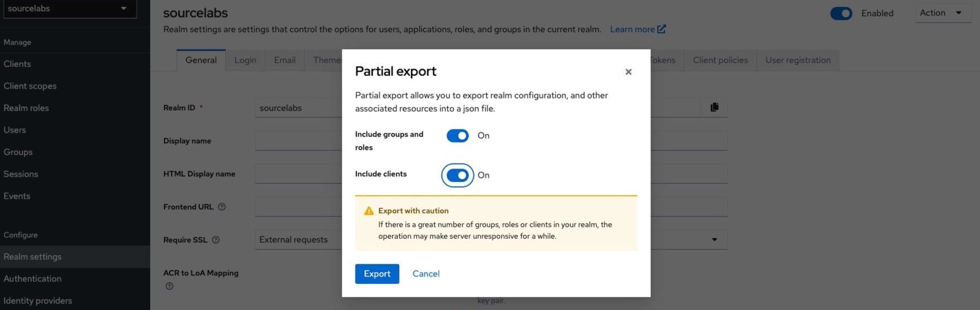Click the Cancel link in the dialog

tap(426, 274)
